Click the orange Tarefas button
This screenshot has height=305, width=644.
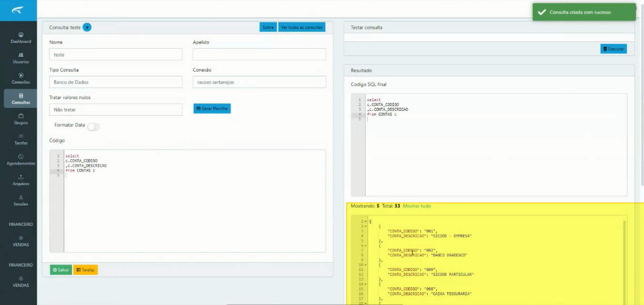(x=85, y=270)
